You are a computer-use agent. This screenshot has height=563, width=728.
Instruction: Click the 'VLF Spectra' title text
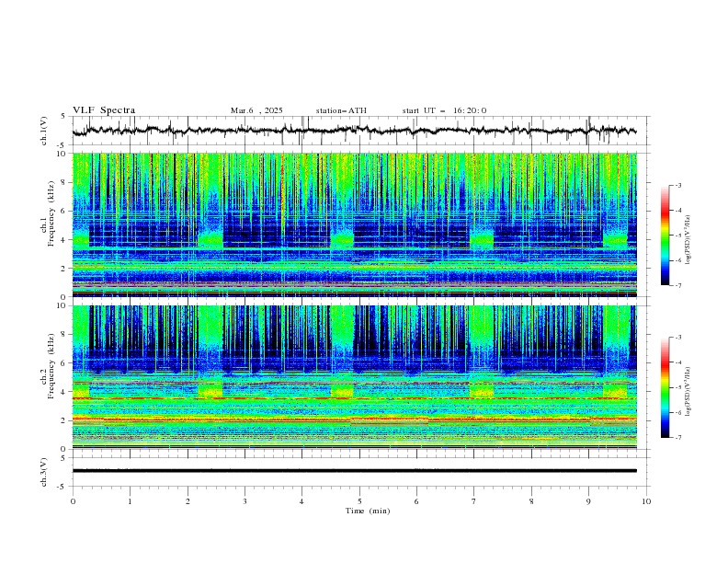(104, 110)
